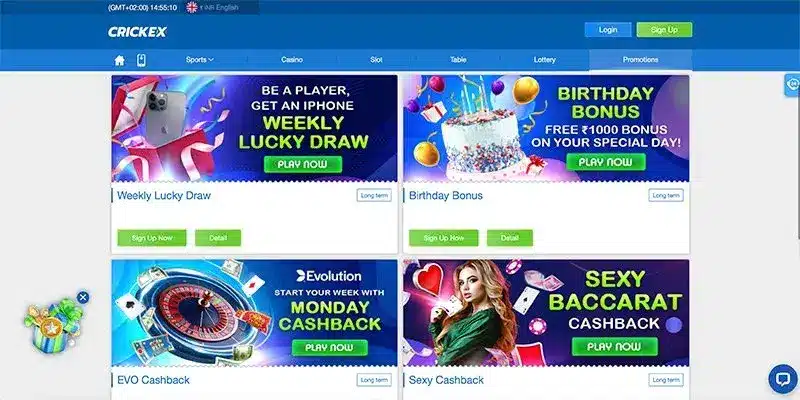Open the mobile app phone icon
The width and height of the screenshot is (800, 400).
142,60
